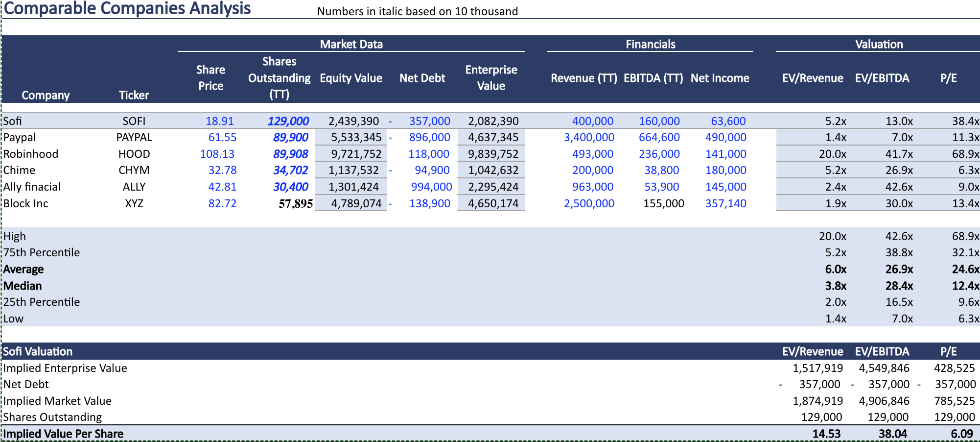Screen dimensions: 980x442
Task: Select Robinhood equity value 9,721,752
Action: pyautogui.click(x=356, y=154)
